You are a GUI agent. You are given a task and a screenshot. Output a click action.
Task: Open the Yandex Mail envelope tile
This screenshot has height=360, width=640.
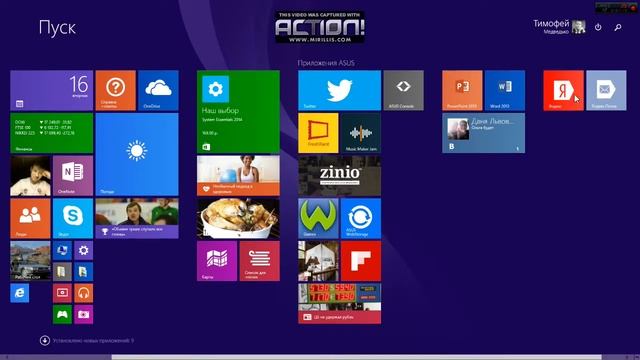[x=606, y=90]
